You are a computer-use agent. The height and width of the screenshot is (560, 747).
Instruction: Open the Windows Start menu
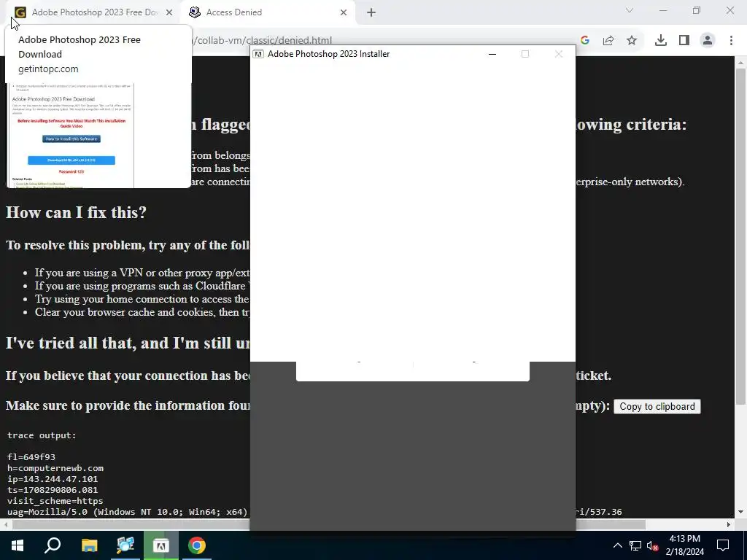pos(18,545)
